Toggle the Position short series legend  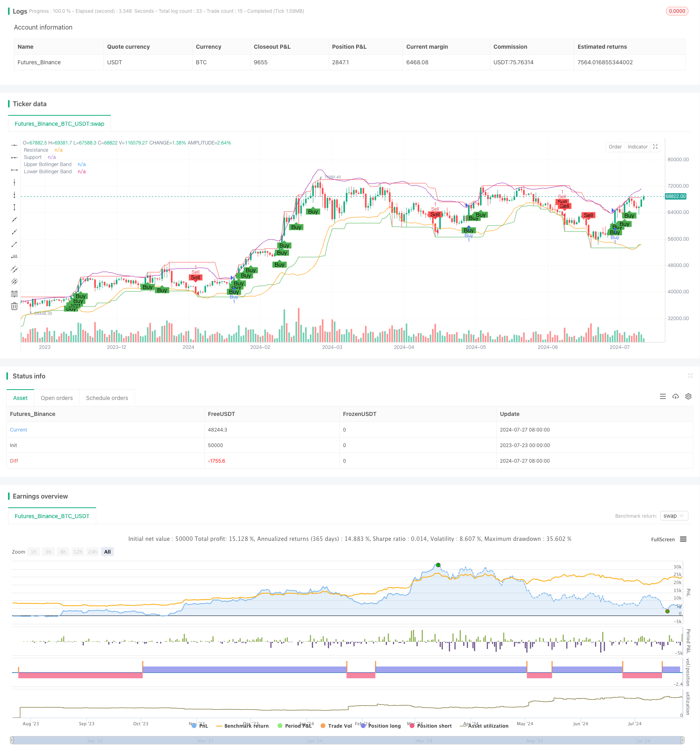click(x=430, y=726)
